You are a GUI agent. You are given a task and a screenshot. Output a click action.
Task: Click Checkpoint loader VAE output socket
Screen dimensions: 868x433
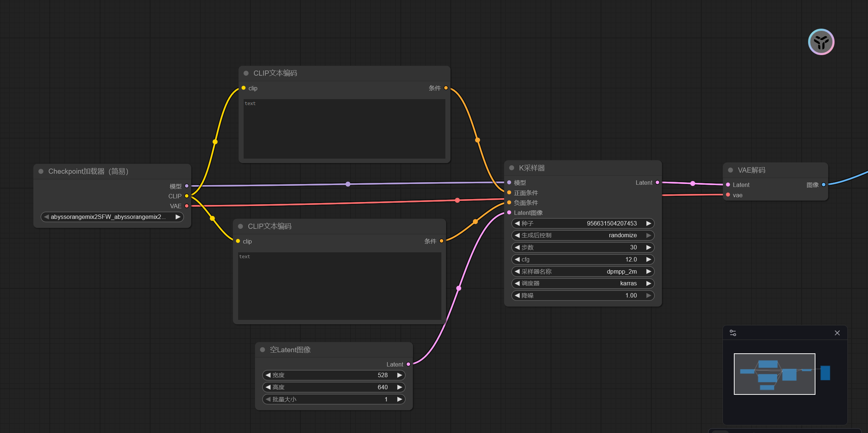[187, 206]
